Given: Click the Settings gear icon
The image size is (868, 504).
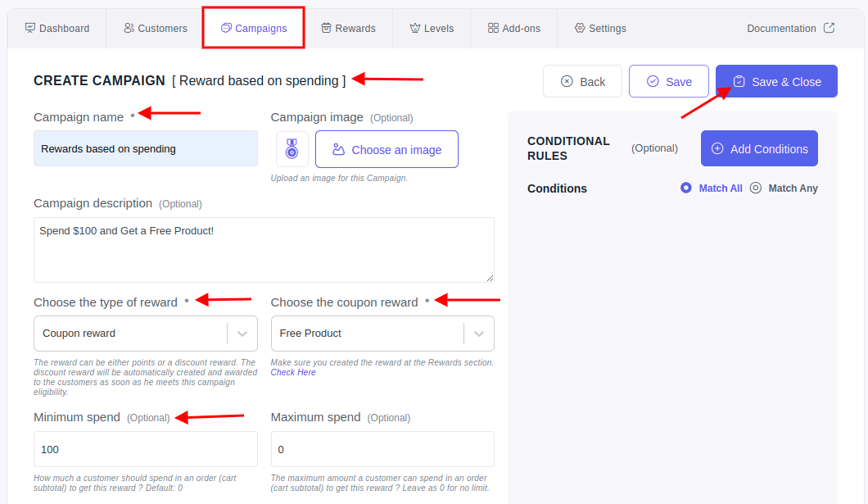Looking at the screenshot, I should tap(580, 28).
